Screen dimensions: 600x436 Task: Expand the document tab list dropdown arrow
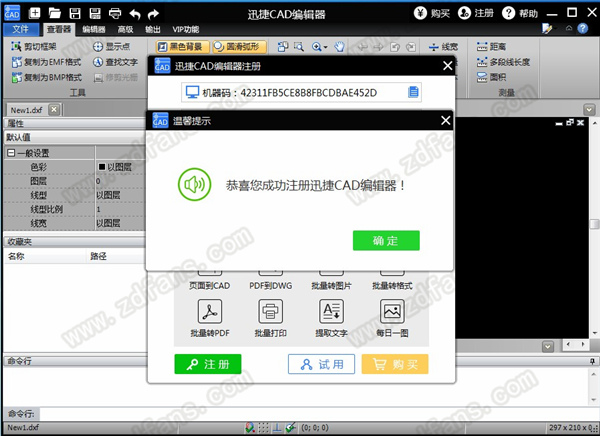(589, 110)
